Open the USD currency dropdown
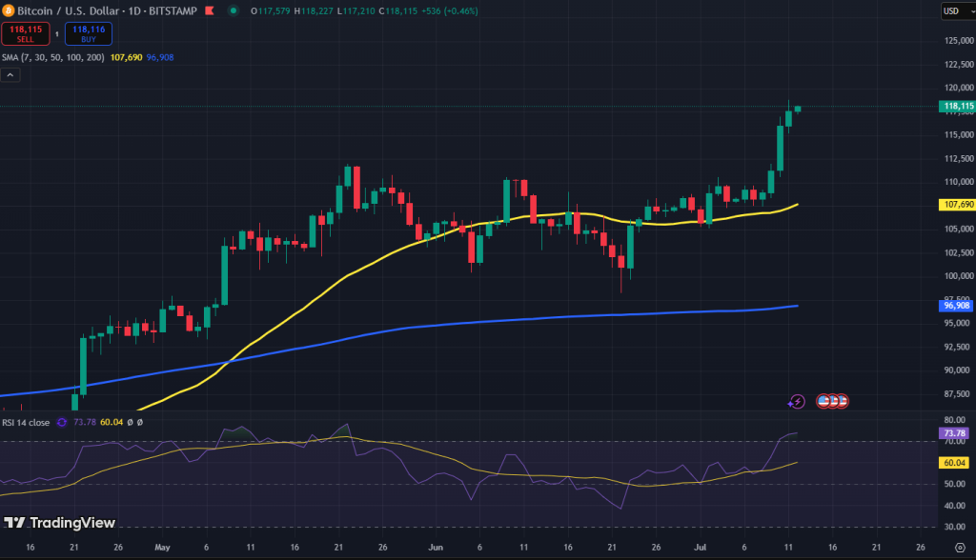This screenshot has width=976, height=560. tap(958, 11)
